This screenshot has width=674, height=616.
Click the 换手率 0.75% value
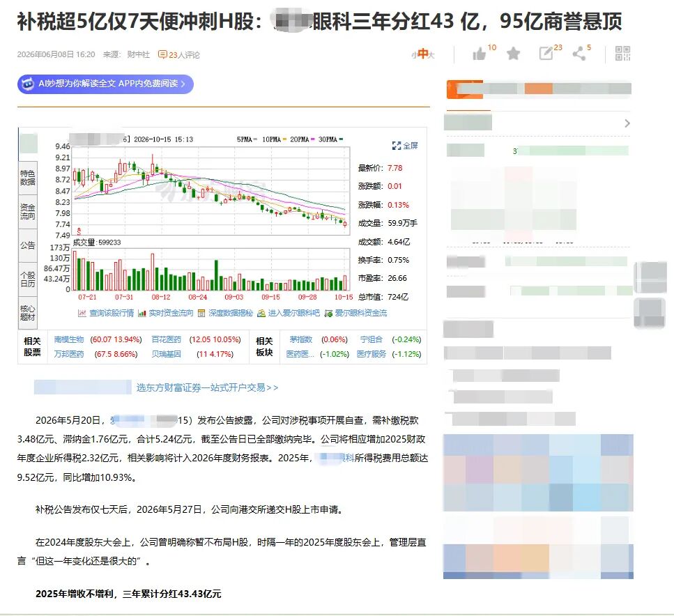click(399, 260)
